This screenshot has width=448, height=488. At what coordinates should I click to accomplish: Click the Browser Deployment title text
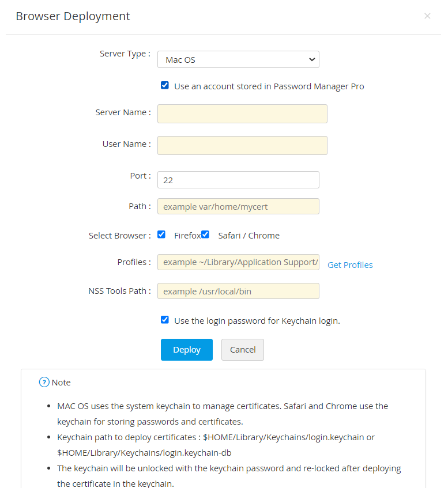click(72, 16)
